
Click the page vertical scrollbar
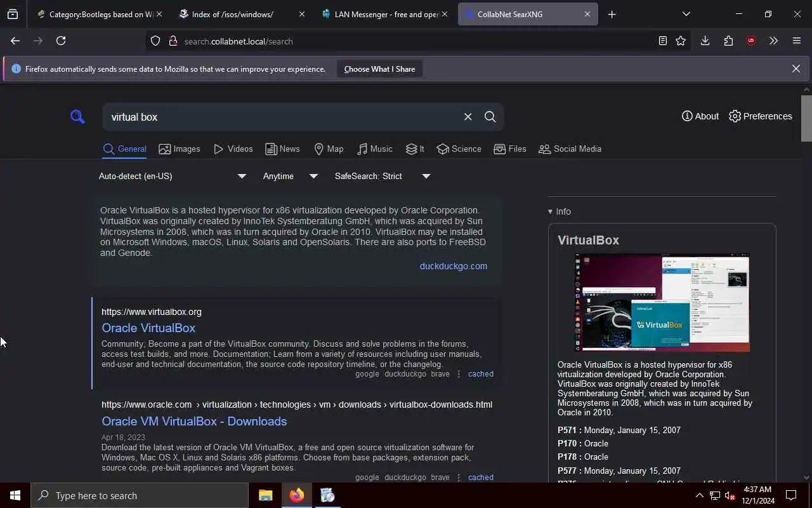(807, 118)
